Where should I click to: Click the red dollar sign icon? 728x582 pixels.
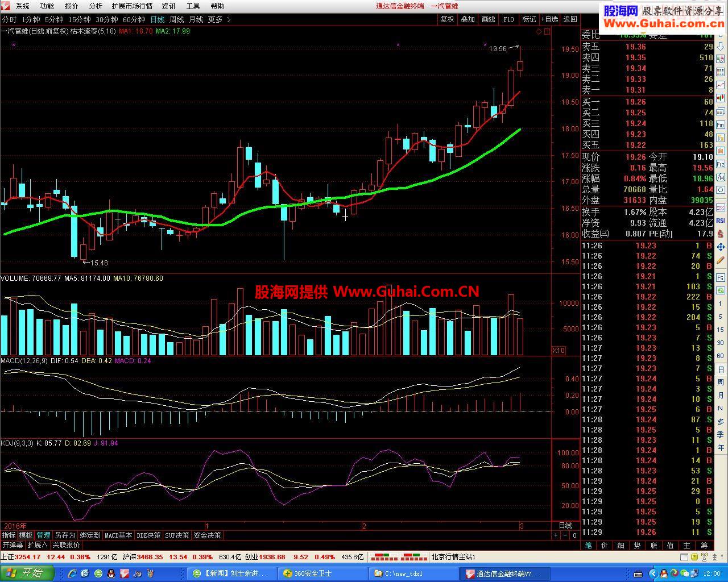coord(720,233)
